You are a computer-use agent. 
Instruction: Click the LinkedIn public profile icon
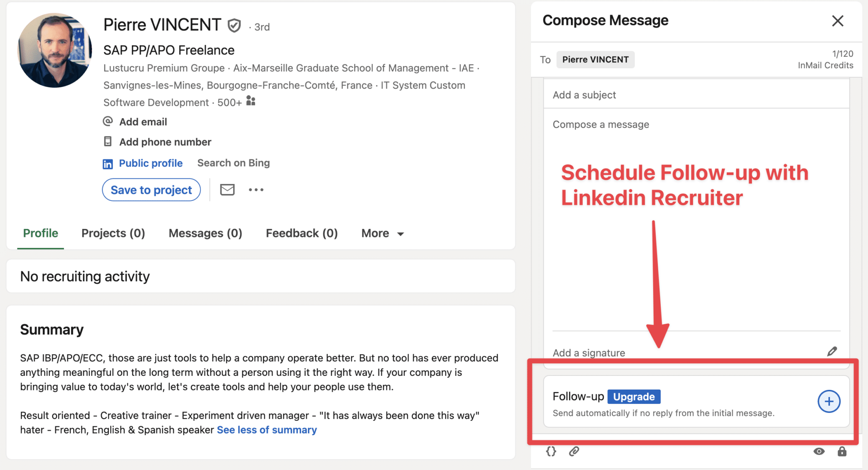(x=108, y=163)
